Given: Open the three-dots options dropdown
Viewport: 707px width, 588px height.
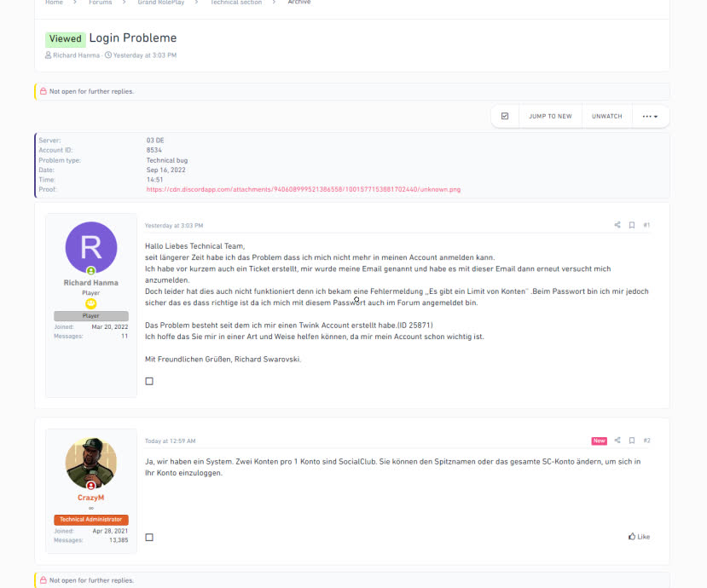Looking at the screenshot, I should pyautogui.click(x=649, y=116).
